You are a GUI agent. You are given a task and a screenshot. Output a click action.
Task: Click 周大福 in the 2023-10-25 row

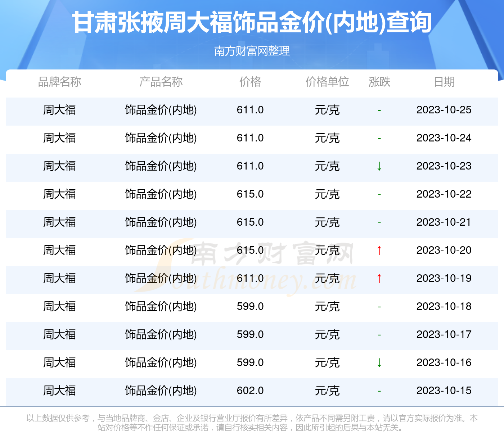click(60, 110)
